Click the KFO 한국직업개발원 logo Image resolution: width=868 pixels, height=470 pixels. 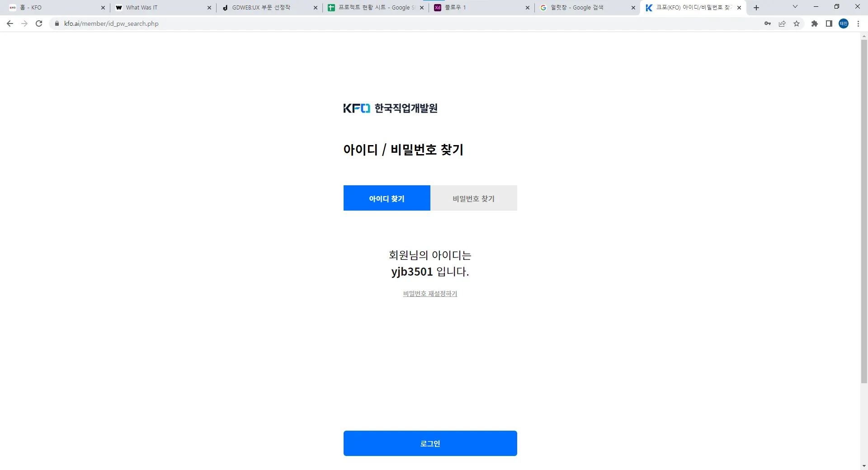point(390,108)
